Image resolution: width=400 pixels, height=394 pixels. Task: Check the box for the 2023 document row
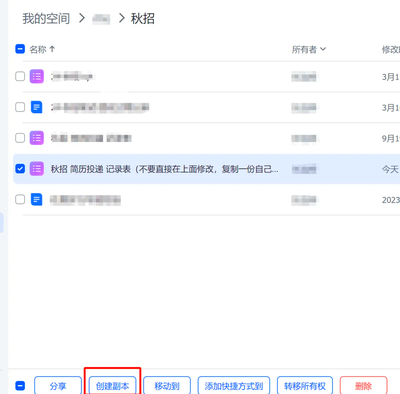pyautogui.click(x=20, y=199)
